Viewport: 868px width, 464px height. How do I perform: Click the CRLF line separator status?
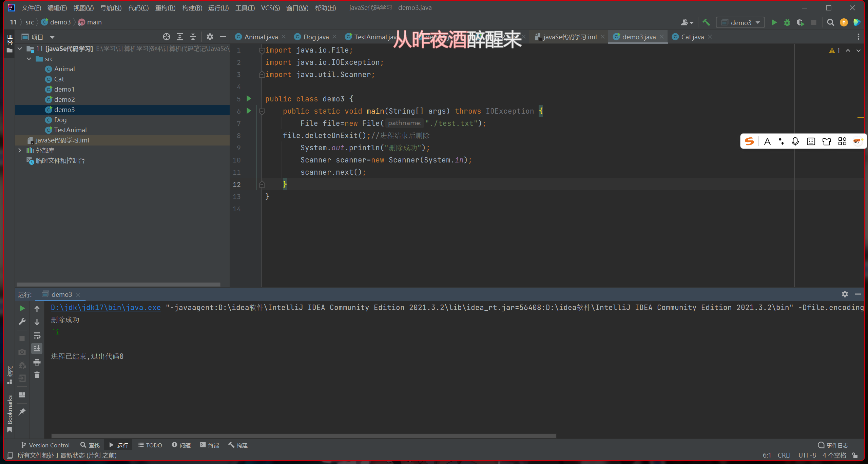[785, 456]
